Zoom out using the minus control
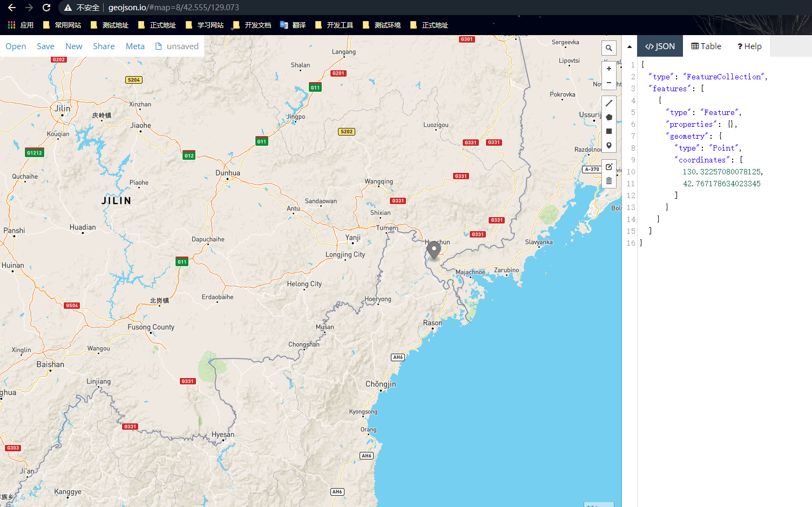The image size is (812, 507). 609,83
